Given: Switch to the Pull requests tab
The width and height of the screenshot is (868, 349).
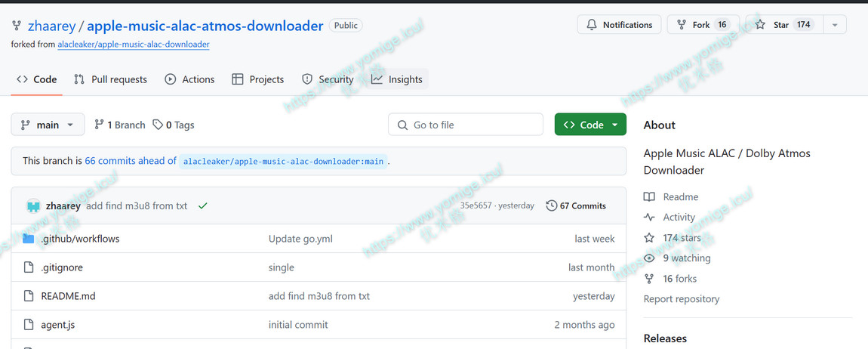Looking at the screenshot, I should coord(110,79).
